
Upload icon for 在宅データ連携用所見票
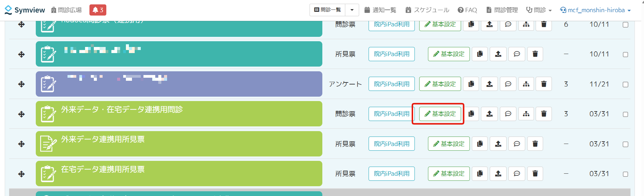pos(498,174)
